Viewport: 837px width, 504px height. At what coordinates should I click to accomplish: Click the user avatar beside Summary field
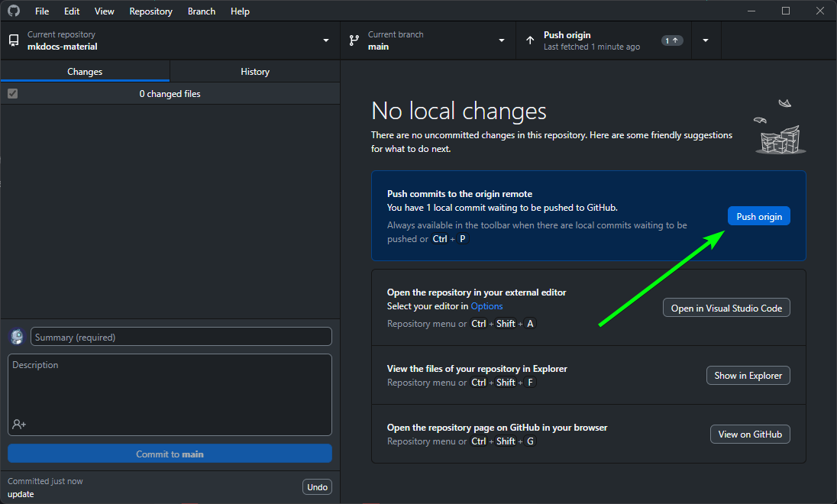17,337
